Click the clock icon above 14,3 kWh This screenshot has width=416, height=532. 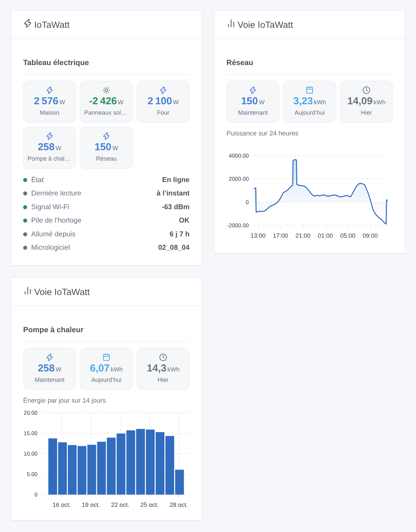click(163, 357)
